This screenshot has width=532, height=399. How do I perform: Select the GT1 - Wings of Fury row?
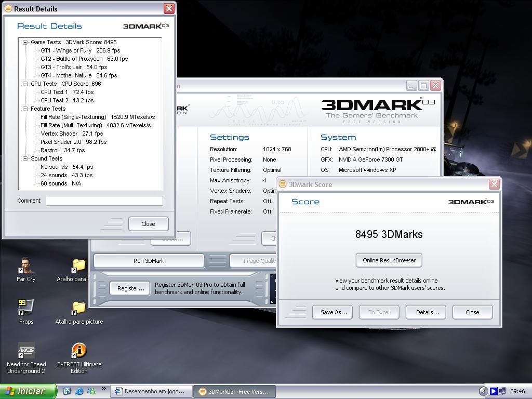point(81,50)
